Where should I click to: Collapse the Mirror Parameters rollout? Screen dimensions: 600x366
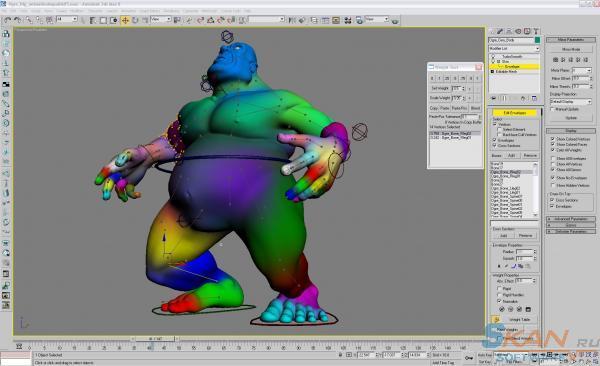coord(571,40)
